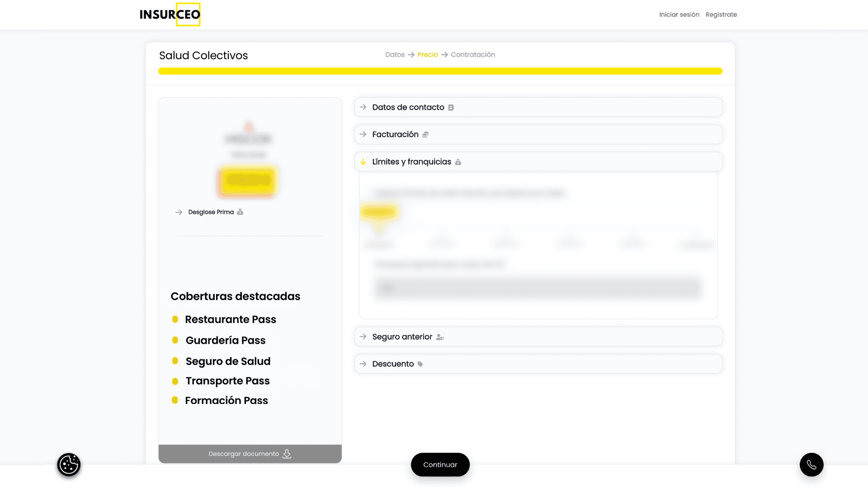Click the phone call button
Image resolution: width=868 pixels, height=488 pixels.
811,465
